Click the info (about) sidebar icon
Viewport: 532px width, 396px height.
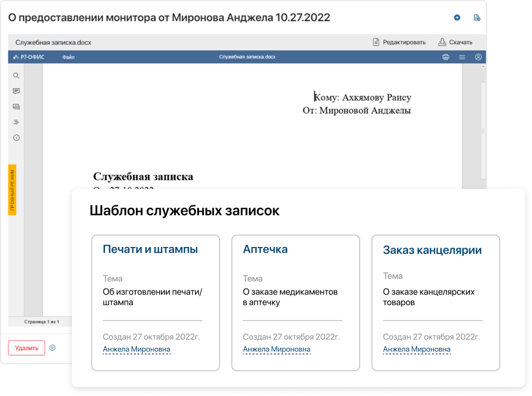click(16, 137)
